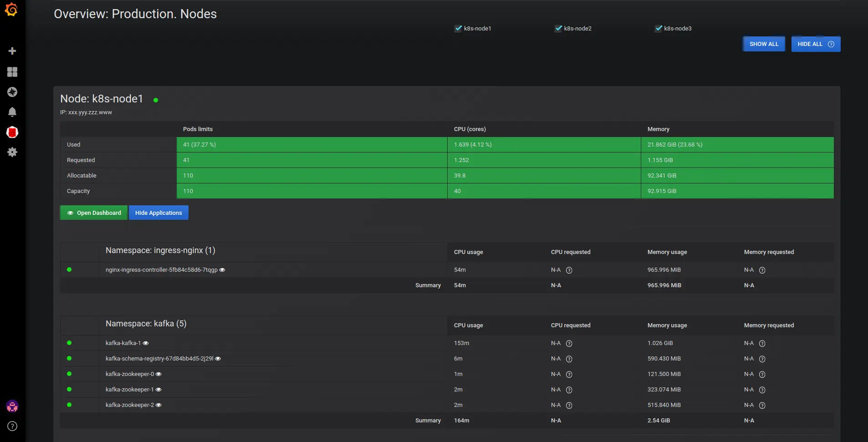The image size is (868, 442).
Task: Open the Dashboards panel icon
Action: [12, 72]
